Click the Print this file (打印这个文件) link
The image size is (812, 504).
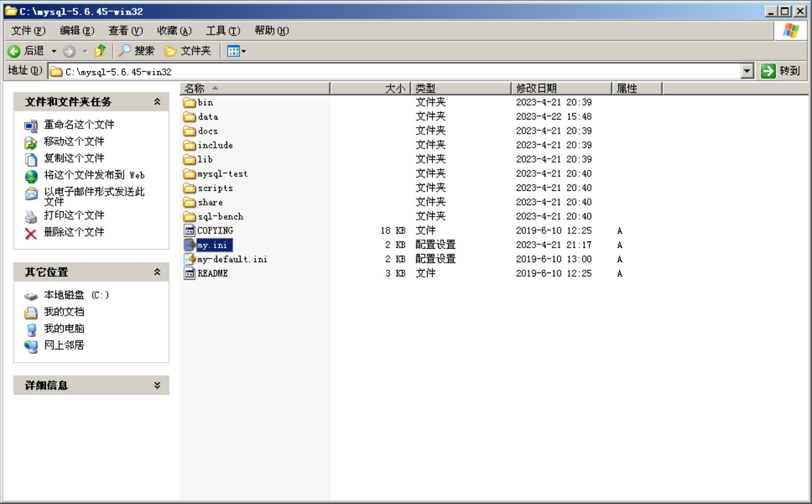tap(74, 216)
